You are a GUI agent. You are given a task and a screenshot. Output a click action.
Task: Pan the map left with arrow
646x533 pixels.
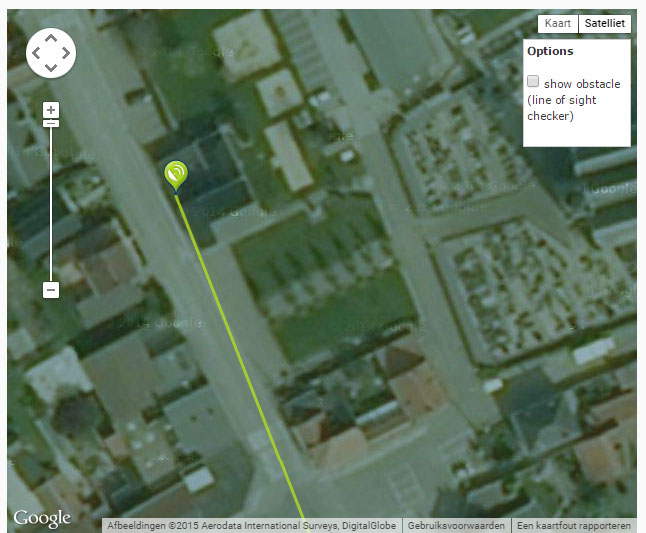[36, 53]
